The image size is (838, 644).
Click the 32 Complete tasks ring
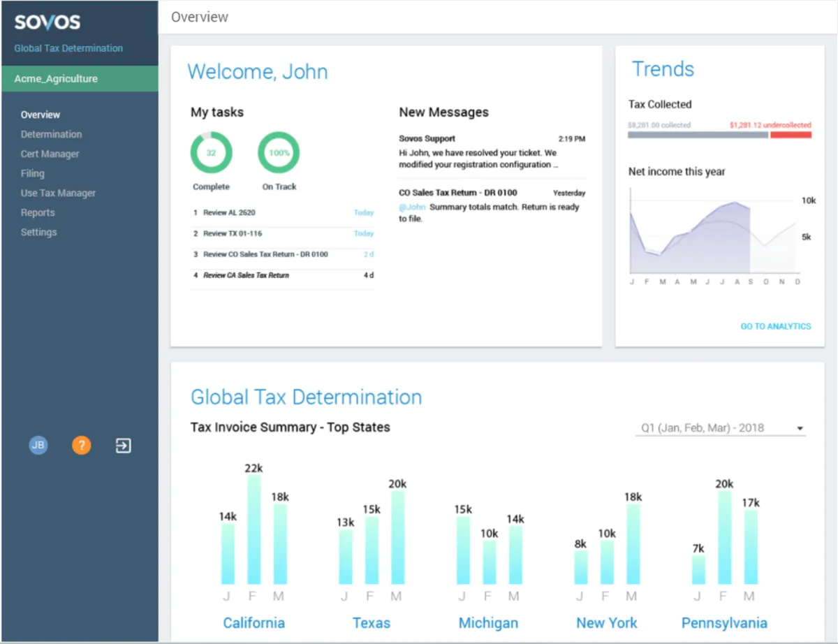click(x=211, y=152)
